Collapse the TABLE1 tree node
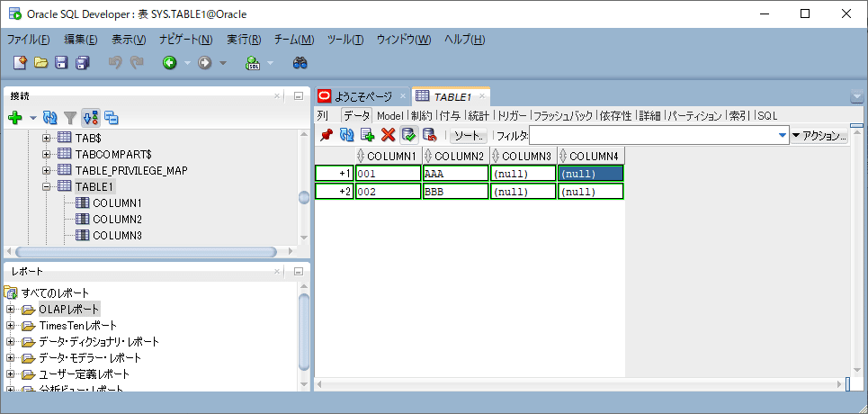Viewport: 868px width, 414px height. tap(47, 186)
